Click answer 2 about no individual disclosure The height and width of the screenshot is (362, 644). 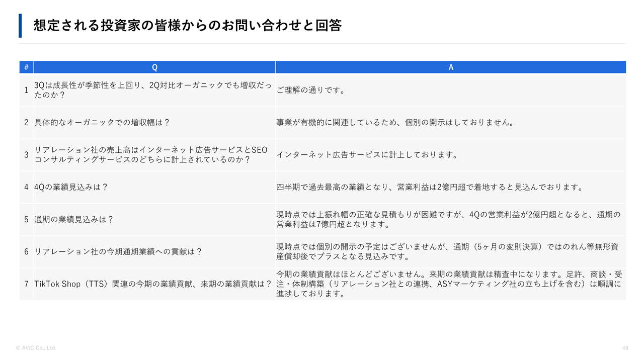[395, 123]
